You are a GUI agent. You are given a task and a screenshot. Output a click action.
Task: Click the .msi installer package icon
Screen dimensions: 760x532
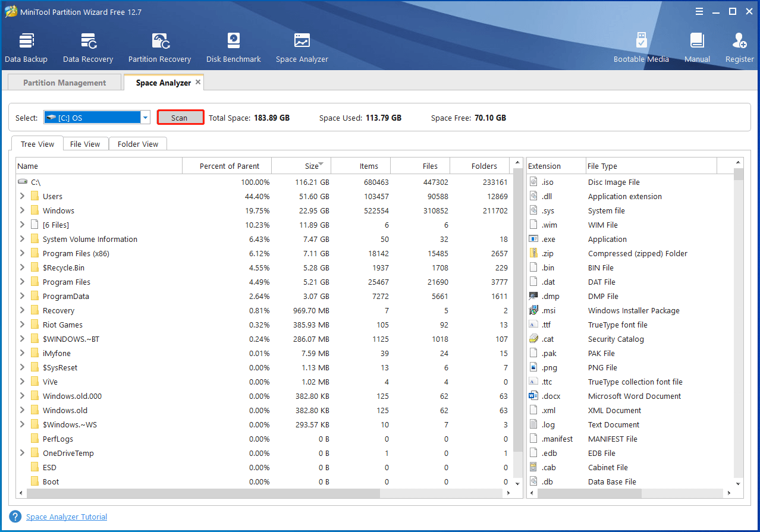tap(533, 310)
